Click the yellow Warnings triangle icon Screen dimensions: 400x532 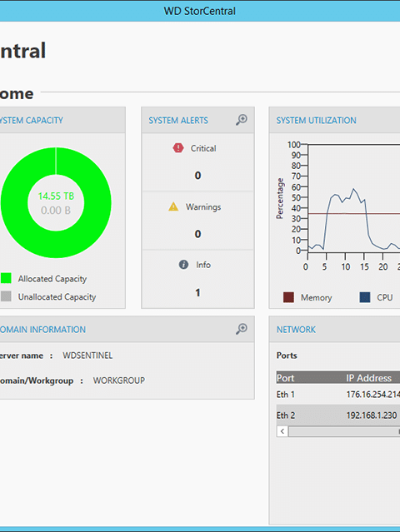[173, 206]
